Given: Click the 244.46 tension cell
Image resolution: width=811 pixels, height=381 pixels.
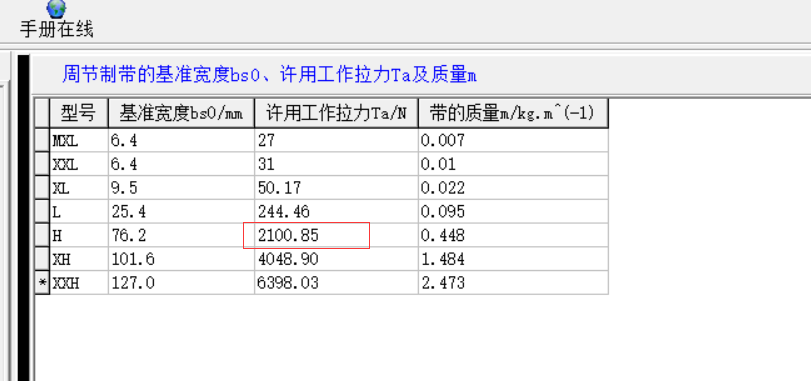Looking at the screenshot, I should 336,211.
